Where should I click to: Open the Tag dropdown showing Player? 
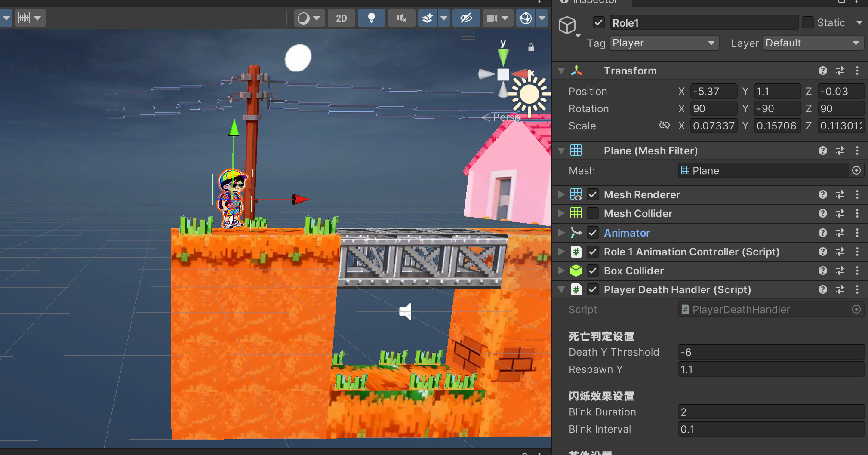click(664, 43)
